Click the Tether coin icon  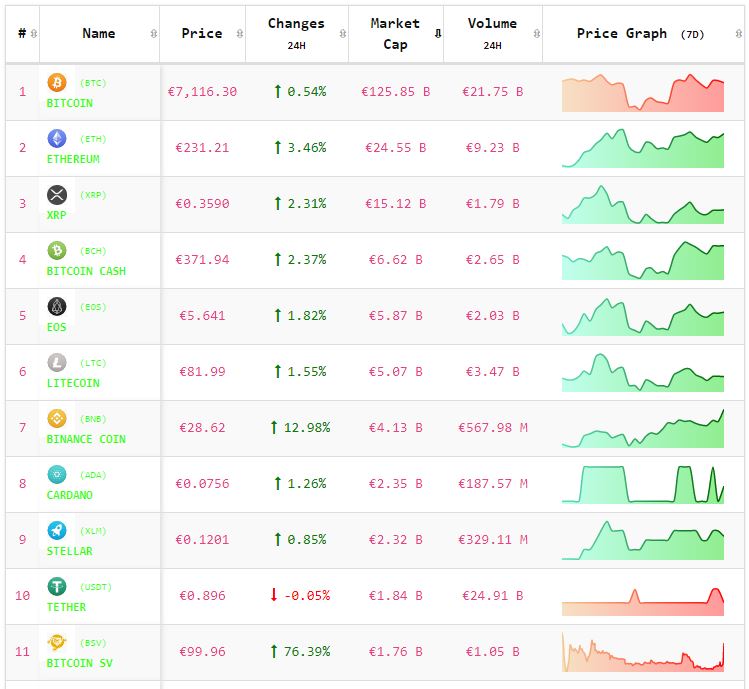coord(57,587)
